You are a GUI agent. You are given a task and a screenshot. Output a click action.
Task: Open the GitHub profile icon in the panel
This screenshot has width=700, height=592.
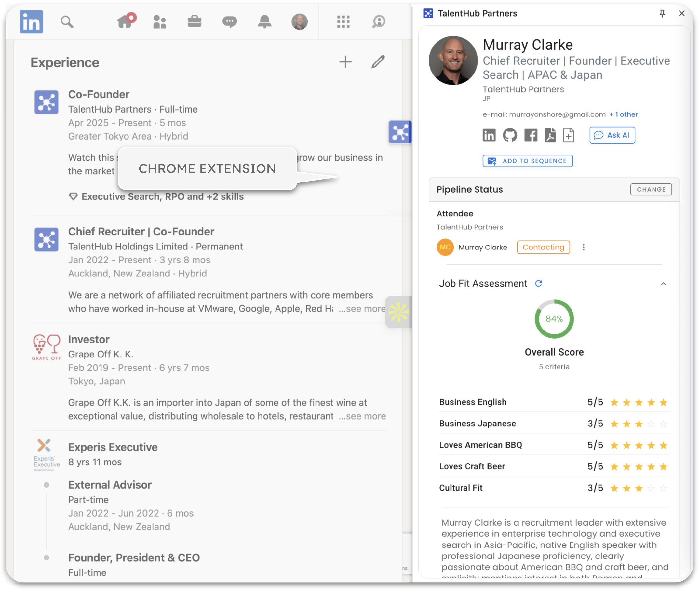tap(510, 135)
